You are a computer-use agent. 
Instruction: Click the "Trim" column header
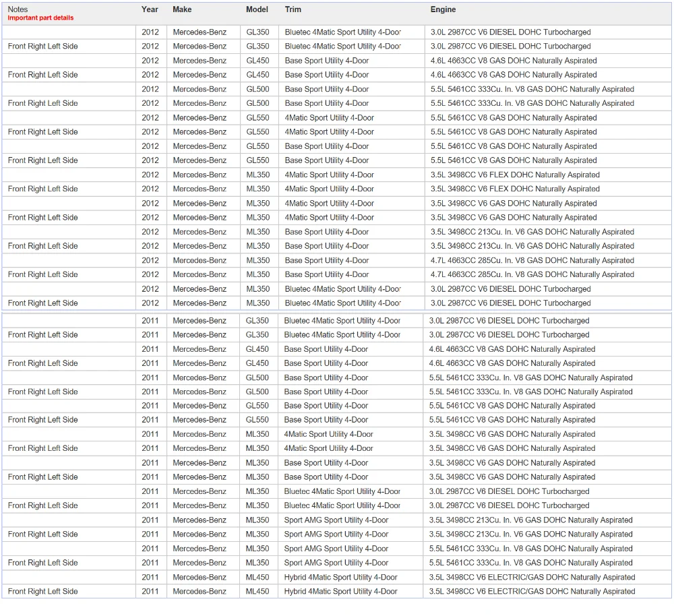(x=293, y=9)
